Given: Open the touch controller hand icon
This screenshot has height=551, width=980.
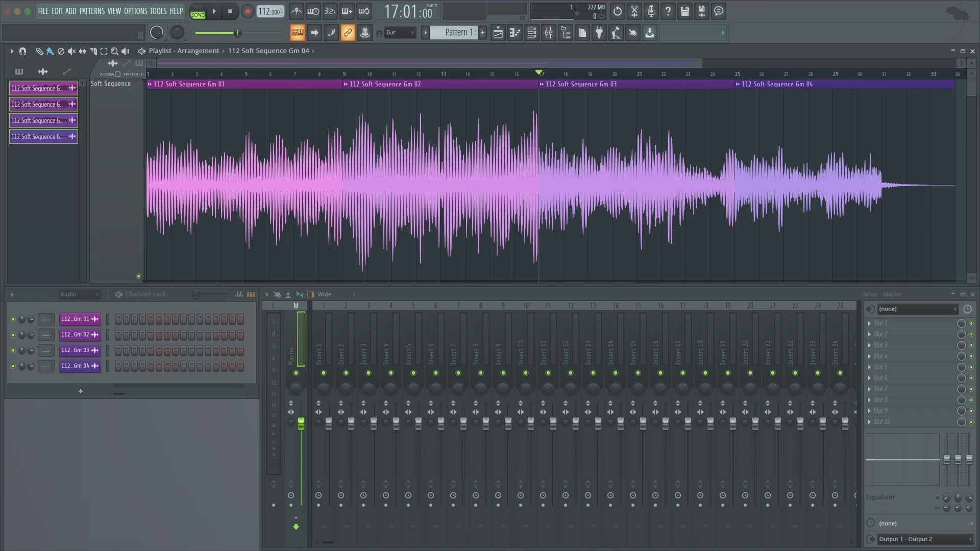Looking at the screenshot, I should [633, 33].
